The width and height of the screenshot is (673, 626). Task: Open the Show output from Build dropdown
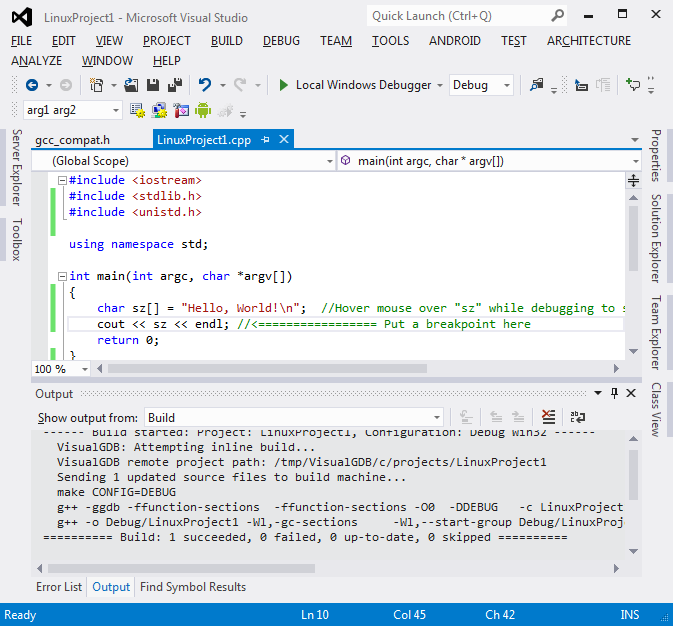pos(437,417)
